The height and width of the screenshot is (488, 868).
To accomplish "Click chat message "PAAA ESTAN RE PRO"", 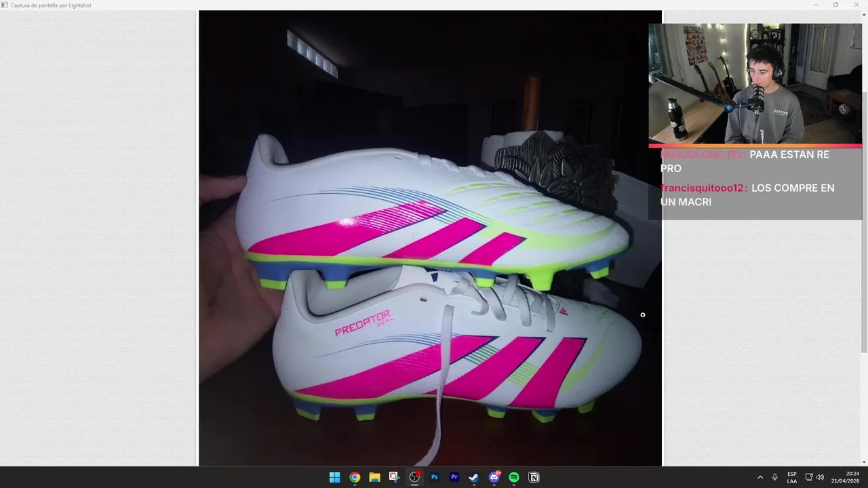I will [745, 161].
